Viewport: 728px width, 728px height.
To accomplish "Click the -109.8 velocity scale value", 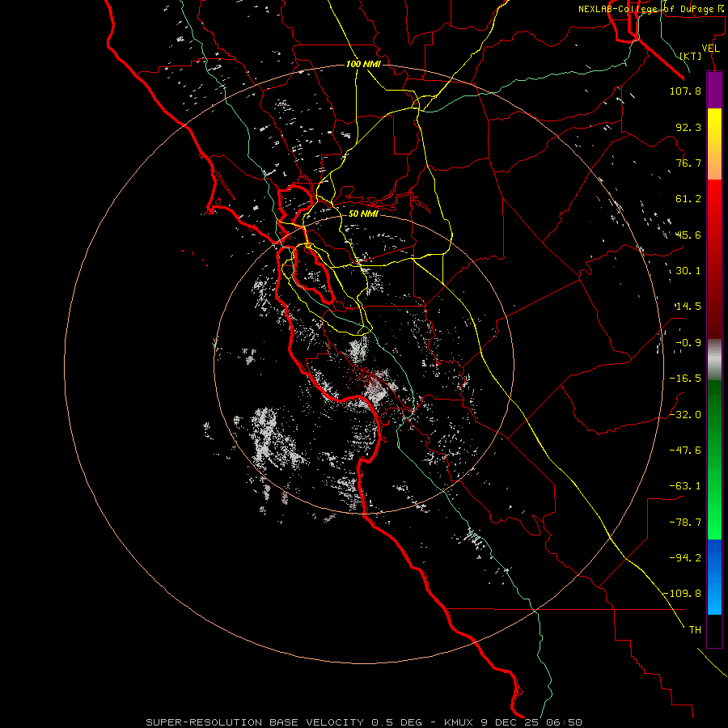I will (x=683, y=594).
